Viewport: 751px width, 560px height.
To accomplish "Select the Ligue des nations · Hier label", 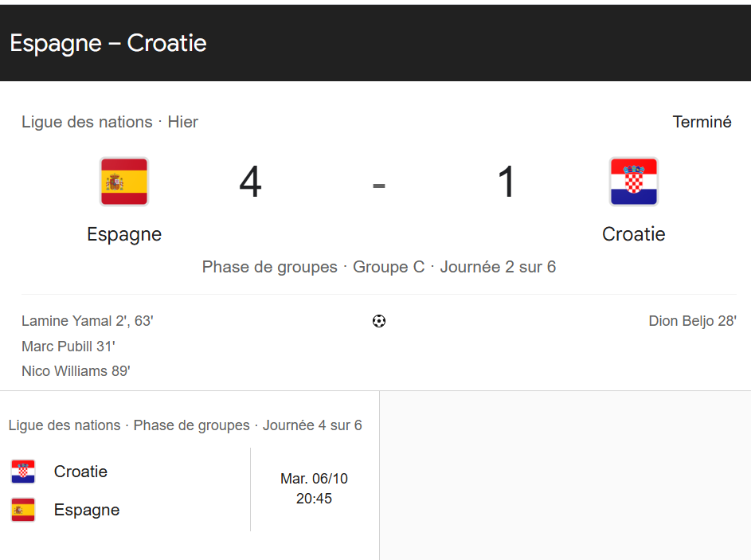I will (x=110, y=122).
